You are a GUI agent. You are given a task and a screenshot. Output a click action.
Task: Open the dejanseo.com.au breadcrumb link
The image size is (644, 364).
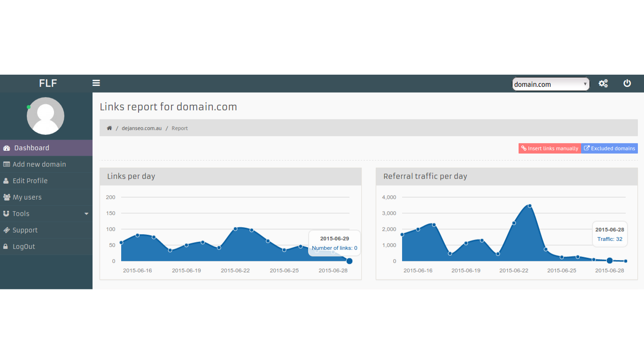pyautogui.click(x=141, y=127)
